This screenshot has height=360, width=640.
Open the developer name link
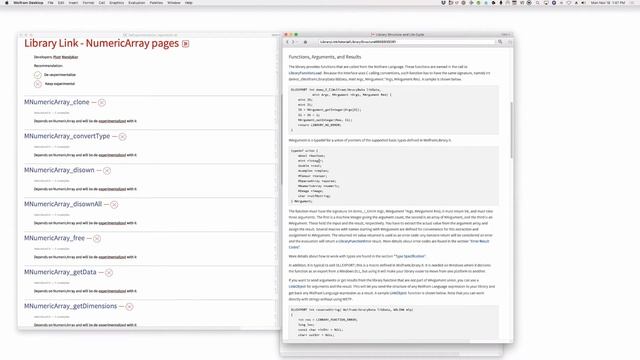(x=65, y=57)
